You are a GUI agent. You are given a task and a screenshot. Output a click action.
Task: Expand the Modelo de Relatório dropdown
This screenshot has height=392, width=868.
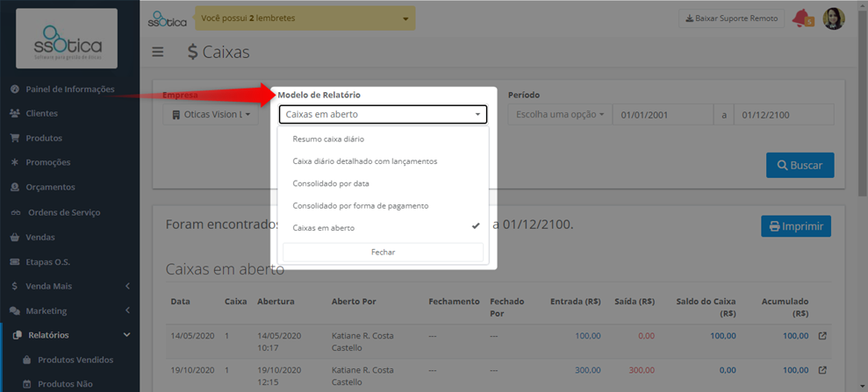[383, 115]
